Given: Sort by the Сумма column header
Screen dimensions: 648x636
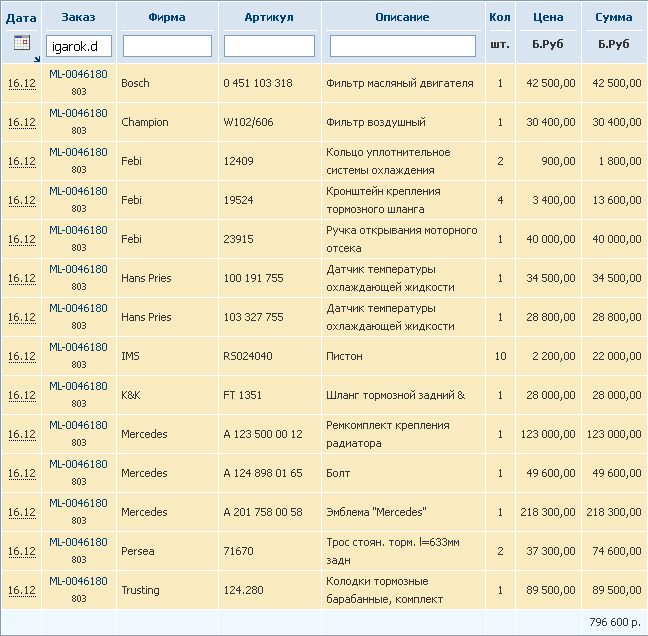Looking at the screenshot, I should point(614,17).
